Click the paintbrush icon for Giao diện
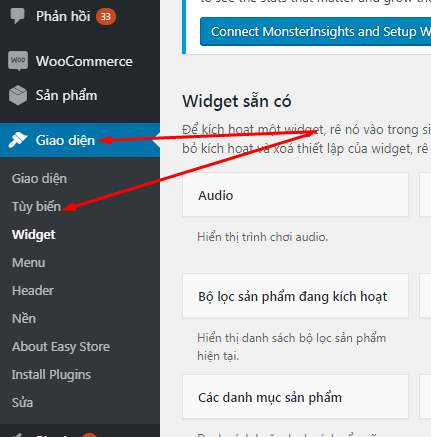Screen dimensions: 431x437 pos(18,140)
